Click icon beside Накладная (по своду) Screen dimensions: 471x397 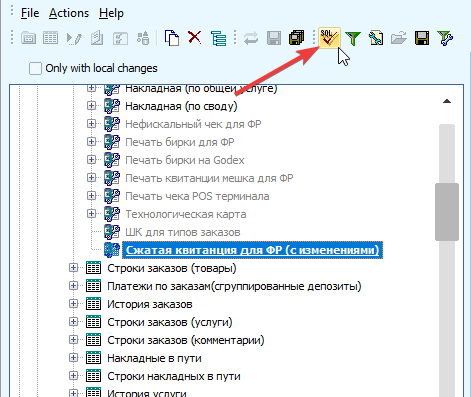point(112,106)
